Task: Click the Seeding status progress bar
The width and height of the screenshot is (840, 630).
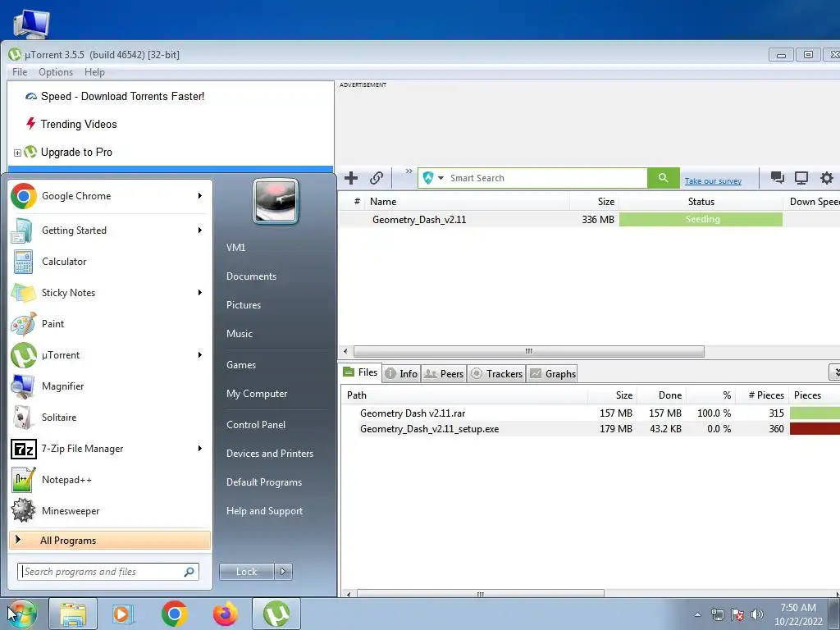Action: (x=701, y=219)
